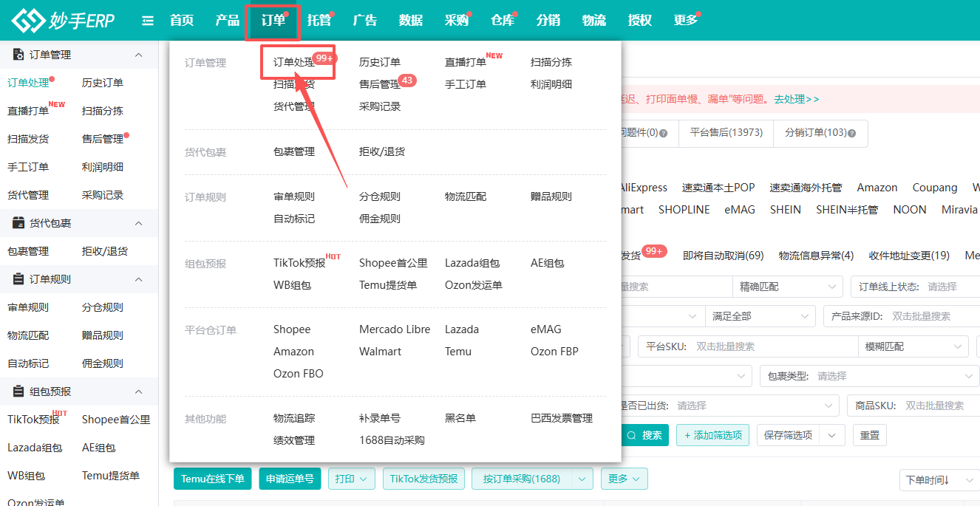Switch to 分销订单(103) tab
The image size is (980, 506).
point(820,133)
